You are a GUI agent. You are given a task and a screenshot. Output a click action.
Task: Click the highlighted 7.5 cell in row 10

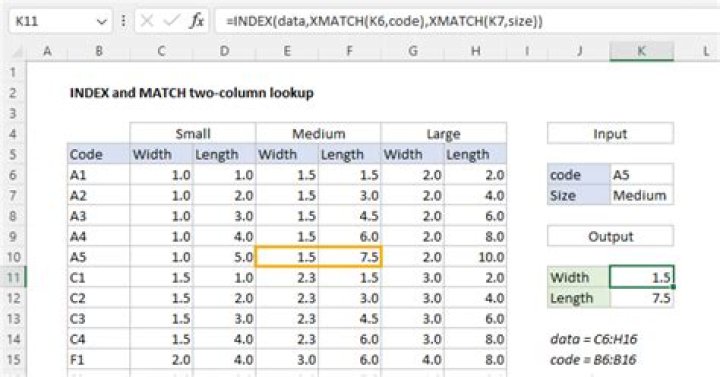click(349, 257)
